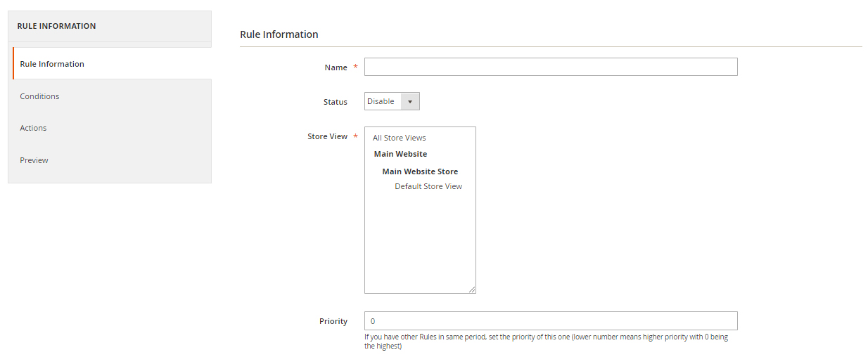The height and width of the screenshot is (357, 868).
Task: Open the Status dropdown showing Disable
Action: (x=383, y=101)
